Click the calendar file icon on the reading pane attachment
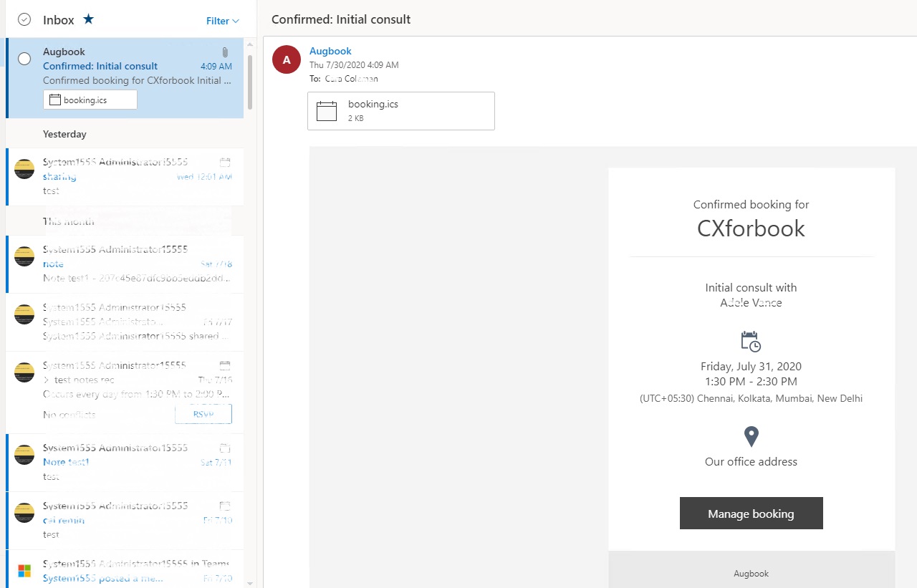 pos(327,111)
